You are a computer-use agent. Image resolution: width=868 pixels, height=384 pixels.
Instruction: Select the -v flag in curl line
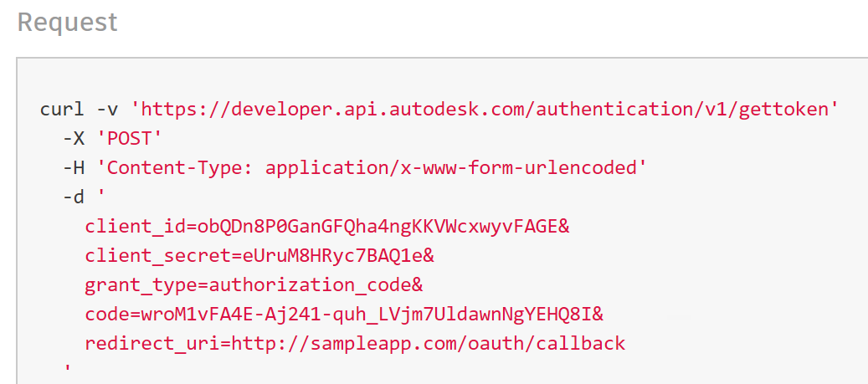point(107,110)
